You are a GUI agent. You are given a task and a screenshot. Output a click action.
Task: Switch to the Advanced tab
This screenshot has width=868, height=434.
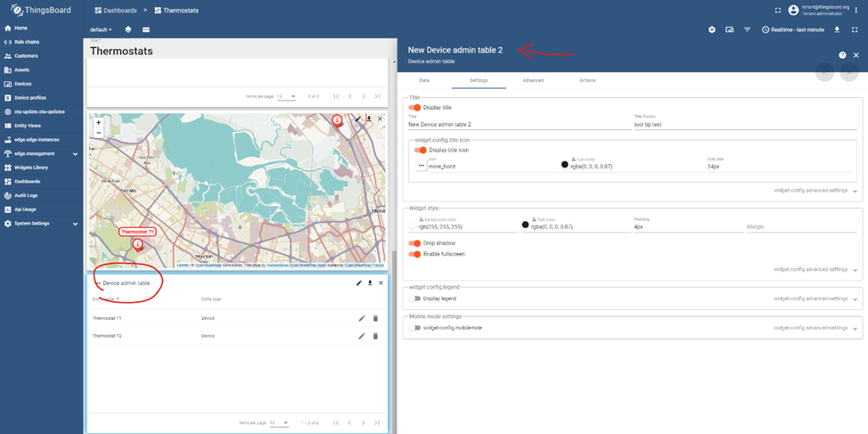pyautogui.click(x=533, y=80)
